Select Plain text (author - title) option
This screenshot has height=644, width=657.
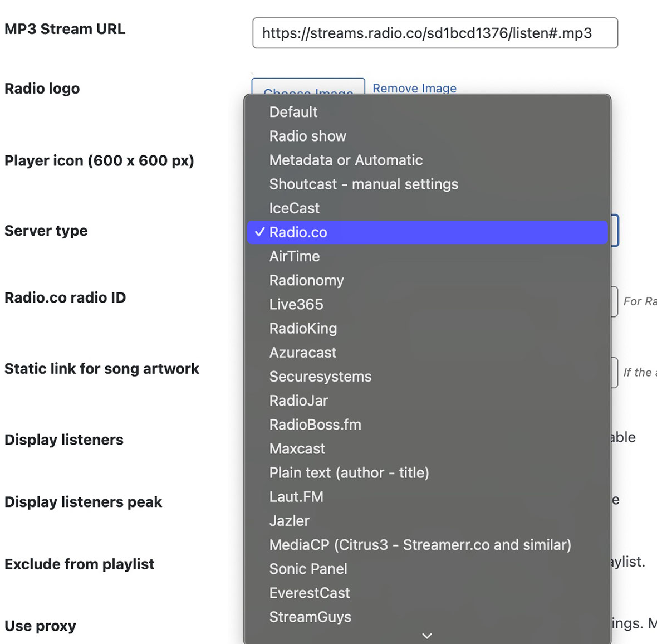[350, 472]
